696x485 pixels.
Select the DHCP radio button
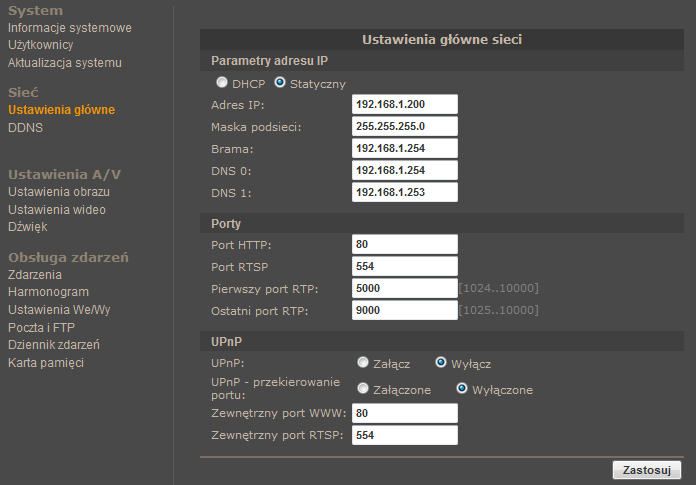pyautogui.click(x=221, y=83)
